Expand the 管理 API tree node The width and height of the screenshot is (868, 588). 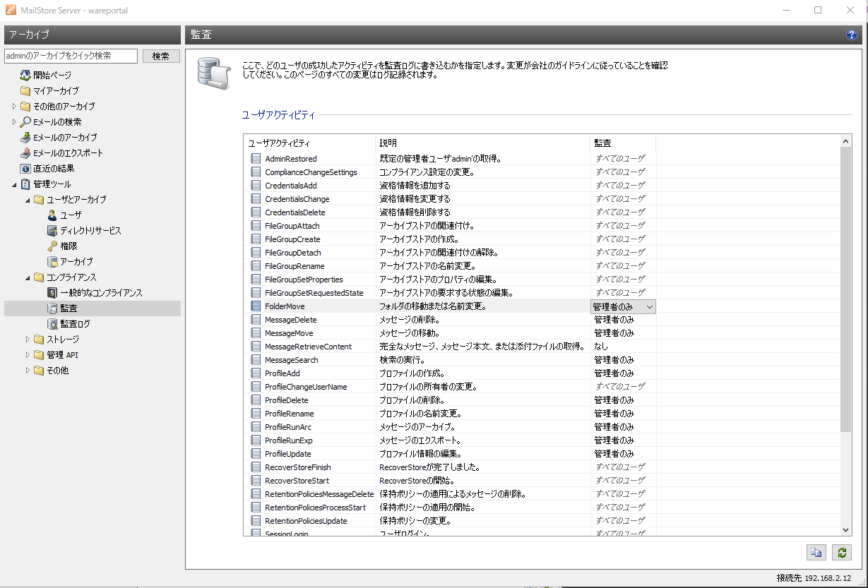(x=28, y=355)
